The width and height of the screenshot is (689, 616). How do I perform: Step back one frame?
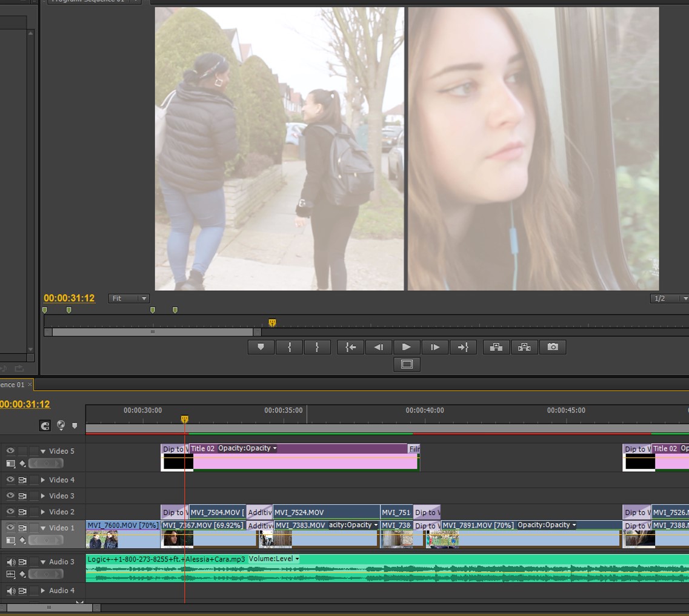pos(378,347)
